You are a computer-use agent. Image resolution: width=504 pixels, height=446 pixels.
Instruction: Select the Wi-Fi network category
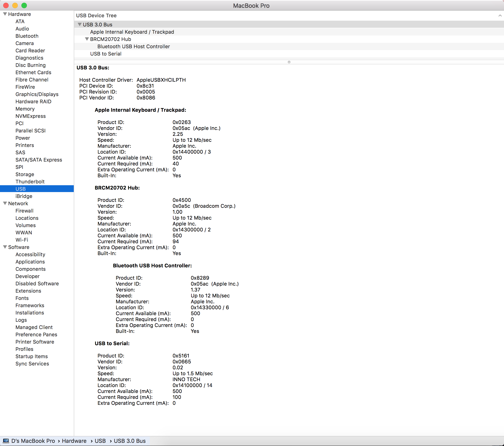click(x=22, y=239)
